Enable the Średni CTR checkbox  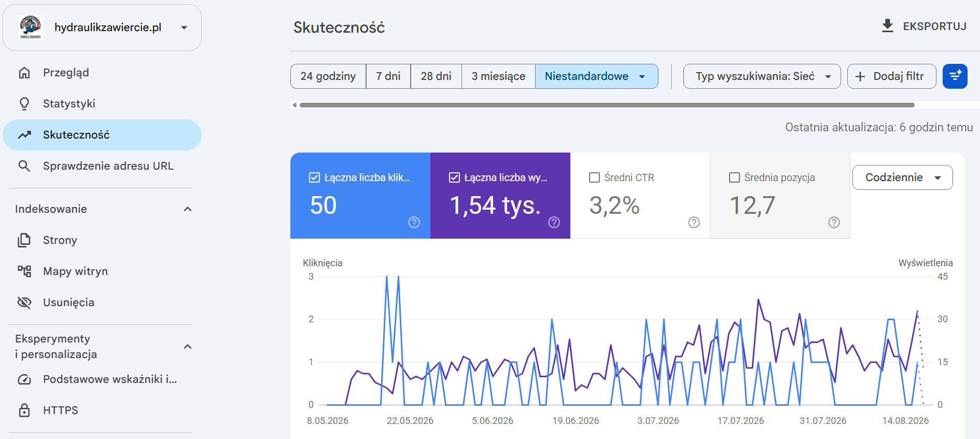coord(594,177)
